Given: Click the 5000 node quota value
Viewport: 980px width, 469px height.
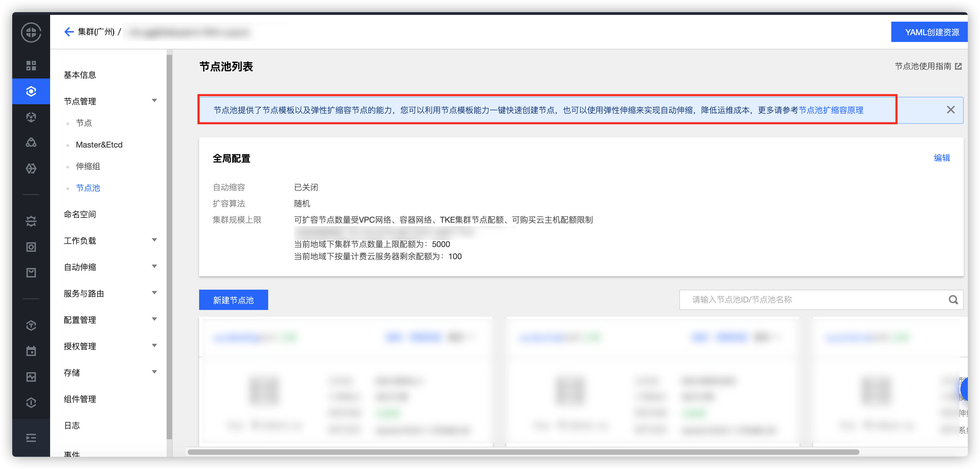Looking at the screenshot, I should click(x=441, y=244).
